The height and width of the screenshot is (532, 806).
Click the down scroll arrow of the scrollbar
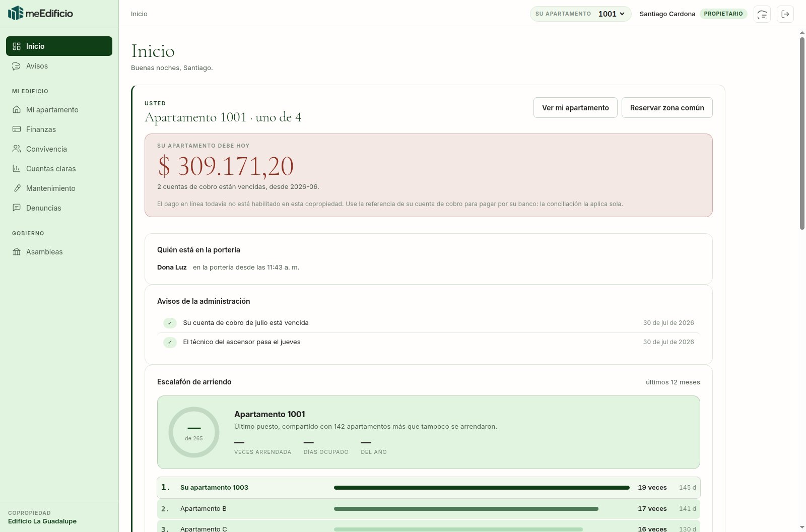coord(802,527)
